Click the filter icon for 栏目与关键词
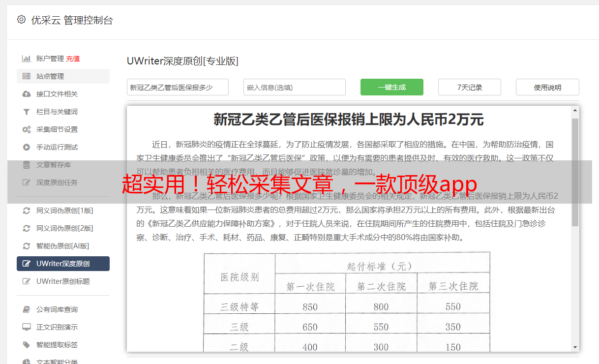The height and width of the screenshot is (364, 599). [x=27, y=112]
